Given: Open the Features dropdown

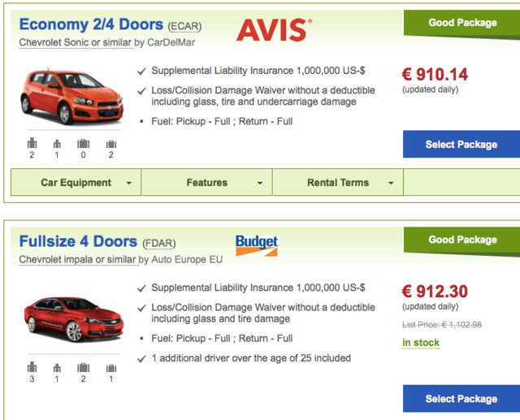Looking at the screenshot, I should [x=207, y=183].
